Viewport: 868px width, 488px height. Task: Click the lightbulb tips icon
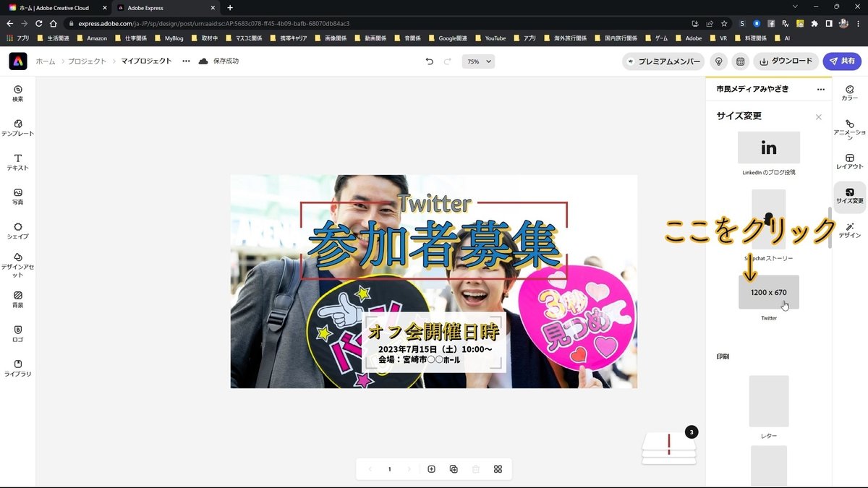[718, 61]
